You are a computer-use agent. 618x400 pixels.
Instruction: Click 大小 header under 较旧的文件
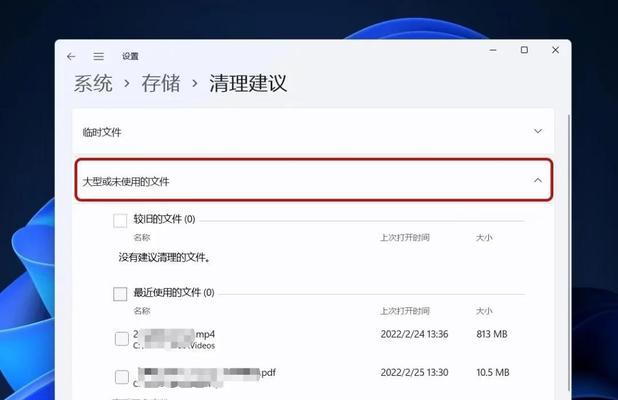coord(484,238)
